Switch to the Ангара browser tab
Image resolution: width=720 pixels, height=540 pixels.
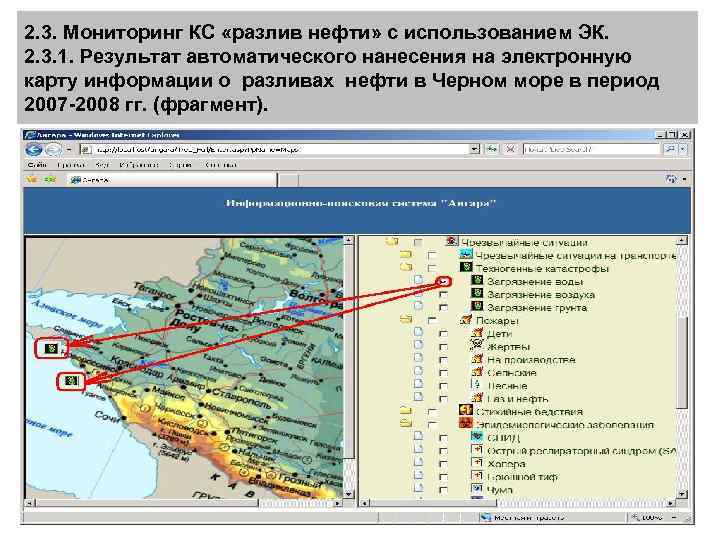[172, 180]
